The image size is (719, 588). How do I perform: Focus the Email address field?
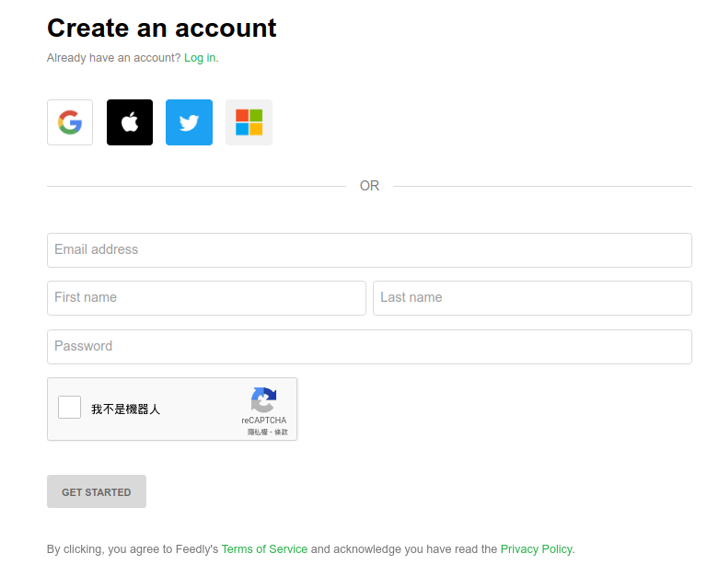click(369, 250)
